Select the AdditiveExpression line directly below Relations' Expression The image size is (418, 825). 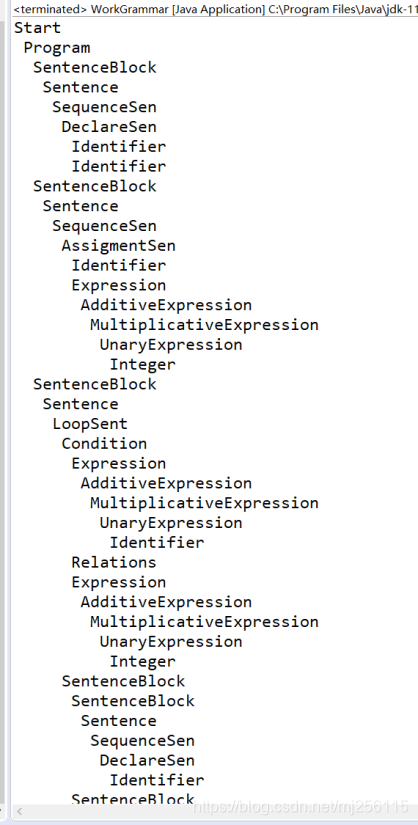point(166,602)
